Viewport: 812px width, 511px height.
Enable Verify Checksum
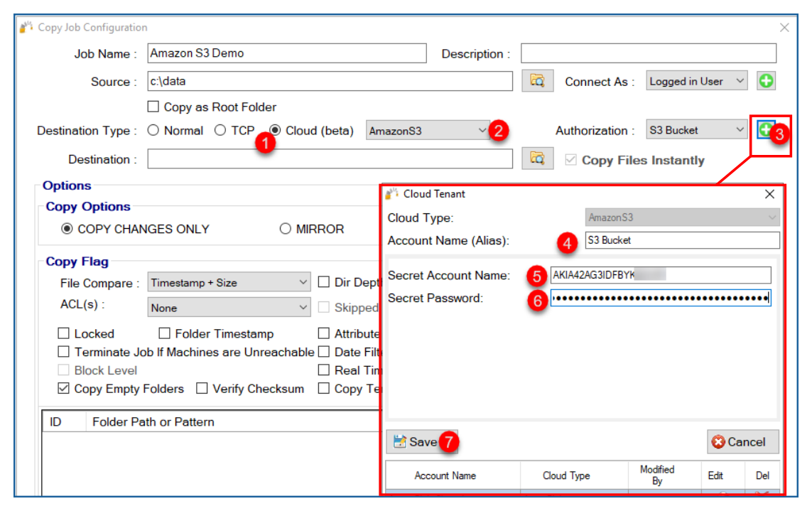[x=202, y=389]
